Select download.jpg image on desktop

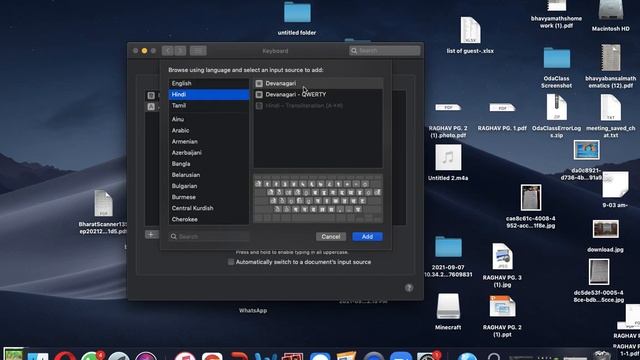[x=605, y=229]
